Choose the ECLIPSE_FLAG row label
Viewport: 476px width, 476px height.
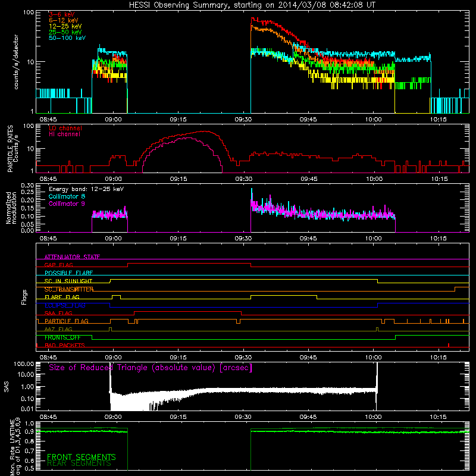(65, 305)
